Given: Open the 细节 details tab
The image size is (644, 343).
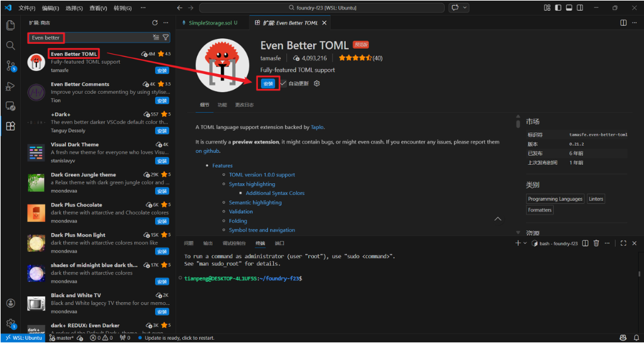Looking at the screenshot, I should coord(205,105).
